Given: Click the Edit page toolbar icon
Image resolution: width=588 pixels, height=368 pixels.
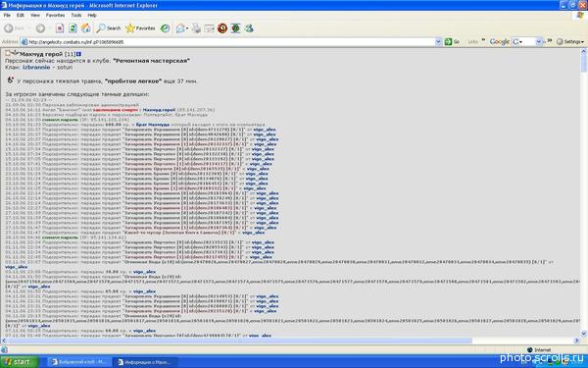Looking at the screenshot, I should pyautogui.click(x=210, y=28).
